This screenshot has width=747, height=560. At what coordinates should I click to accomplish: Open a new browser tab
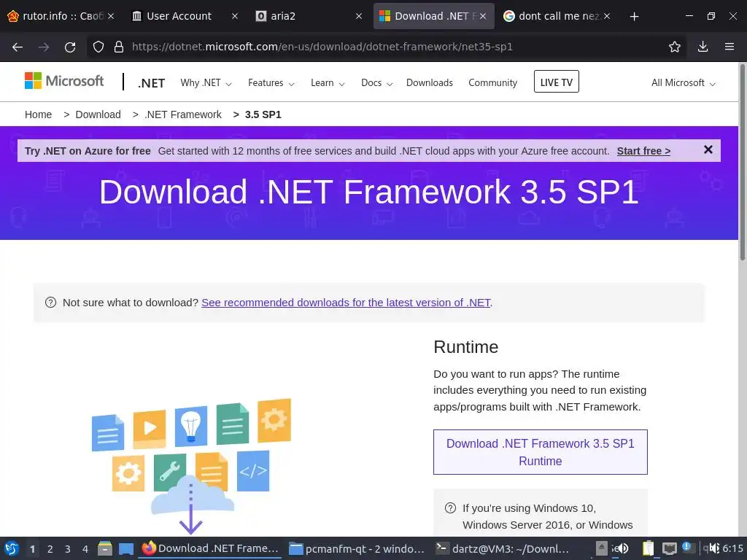click(x=634, y=17)
